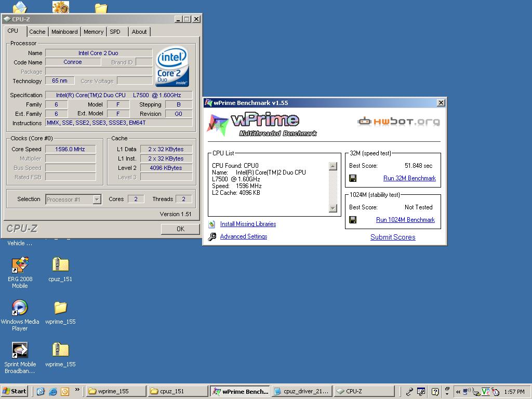
Task: Click the Instructions field listing MMX, SSE
Action: coord(119,123)
